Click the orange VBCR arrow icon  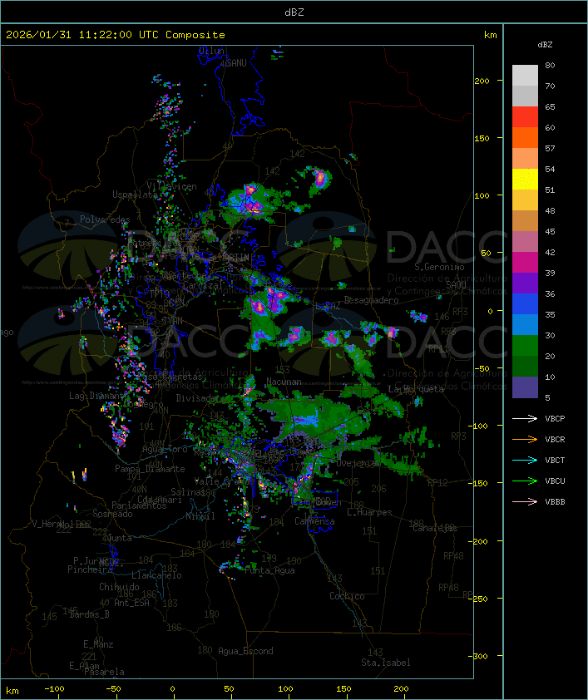(x=526, y=439)
